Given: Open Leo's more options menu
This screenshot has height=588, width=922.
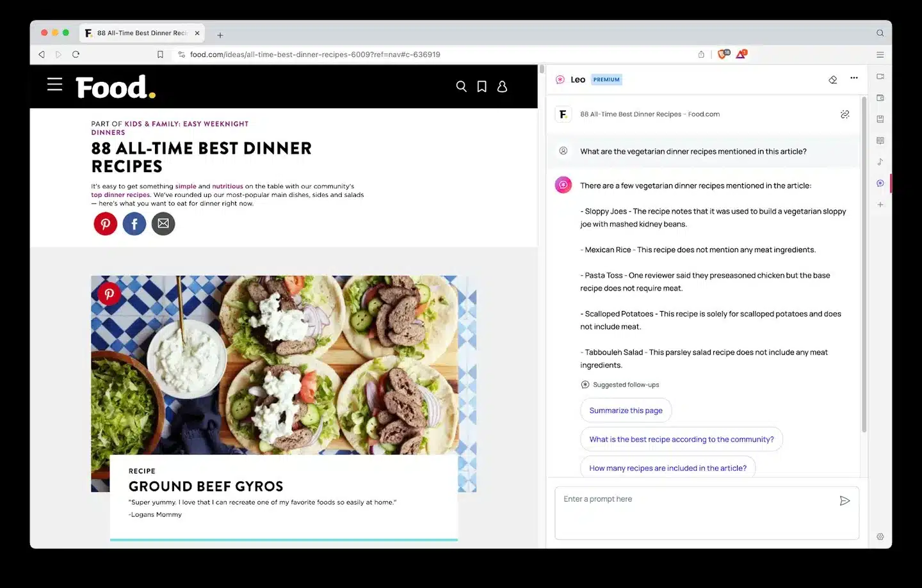Looking at the screenshot, I should pyautogui.click(x=853, y=78).
